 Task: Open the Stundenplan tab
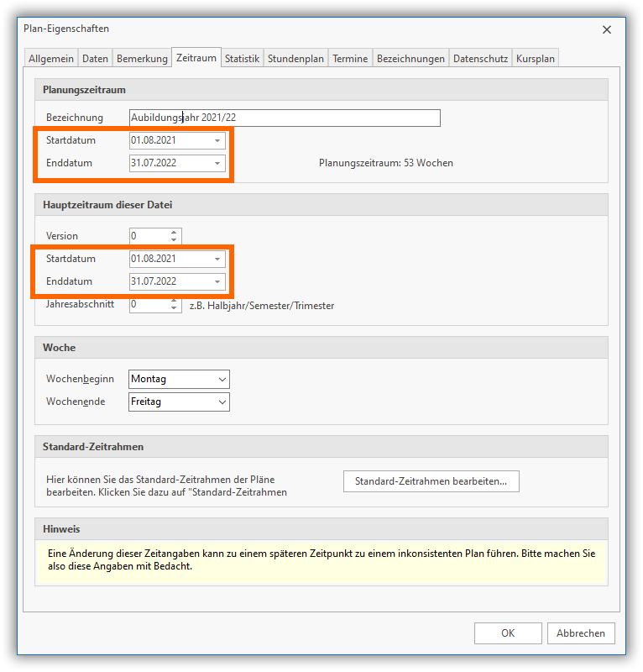click(295, 59)
